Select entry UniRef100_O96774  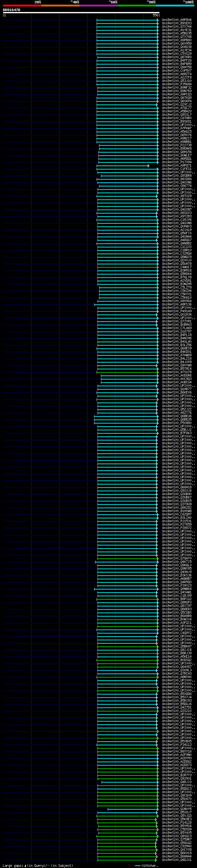pyautogui.click(x=176, y=186)
